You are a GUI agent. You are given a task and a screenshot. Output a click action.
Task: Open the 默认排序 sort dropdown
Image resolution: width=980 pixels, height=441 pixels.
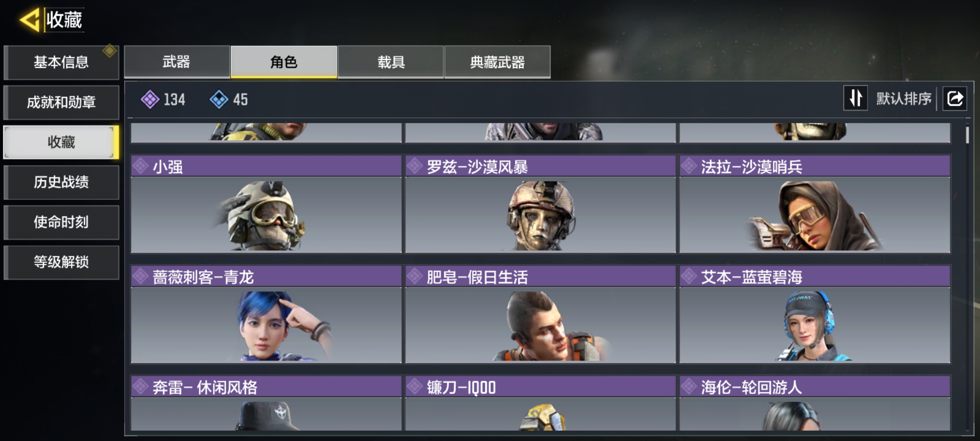[x=904, y=99]
